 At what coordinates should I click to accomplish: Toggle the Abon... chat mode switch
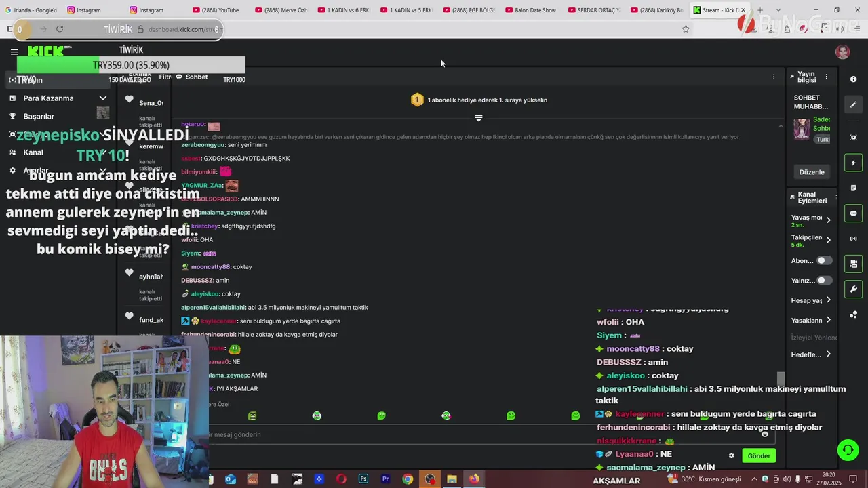(824, 260)
